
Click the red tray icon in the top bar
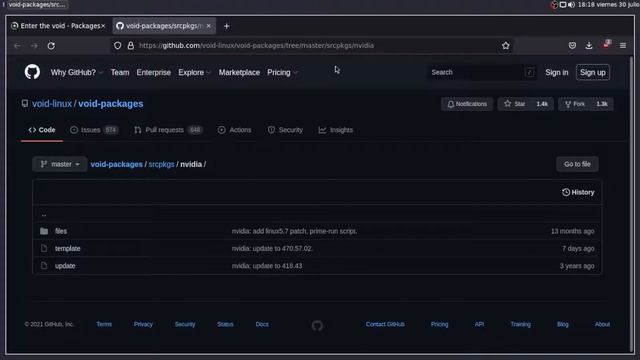[554, 5]
